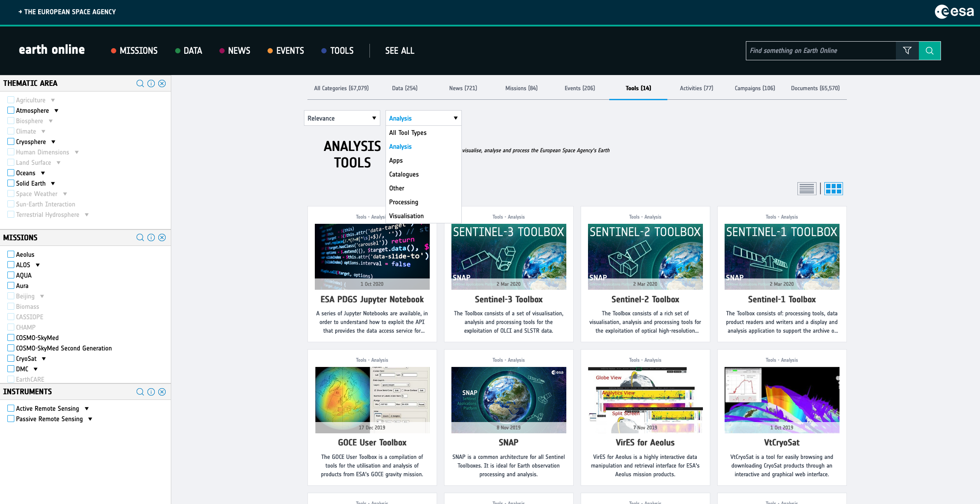Search within the Missions panel
This screenshot has width=980, height=504.
click(140, 237)
